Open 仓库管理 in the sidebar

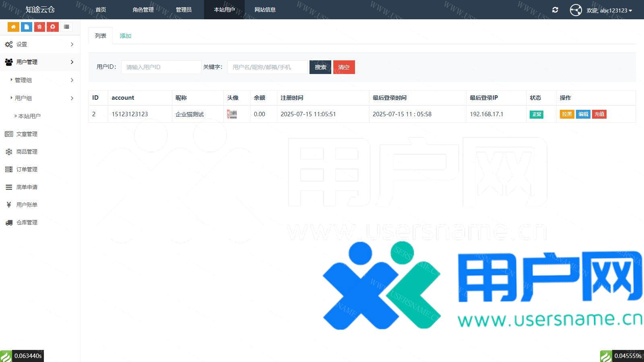click(x=27, y=222)
